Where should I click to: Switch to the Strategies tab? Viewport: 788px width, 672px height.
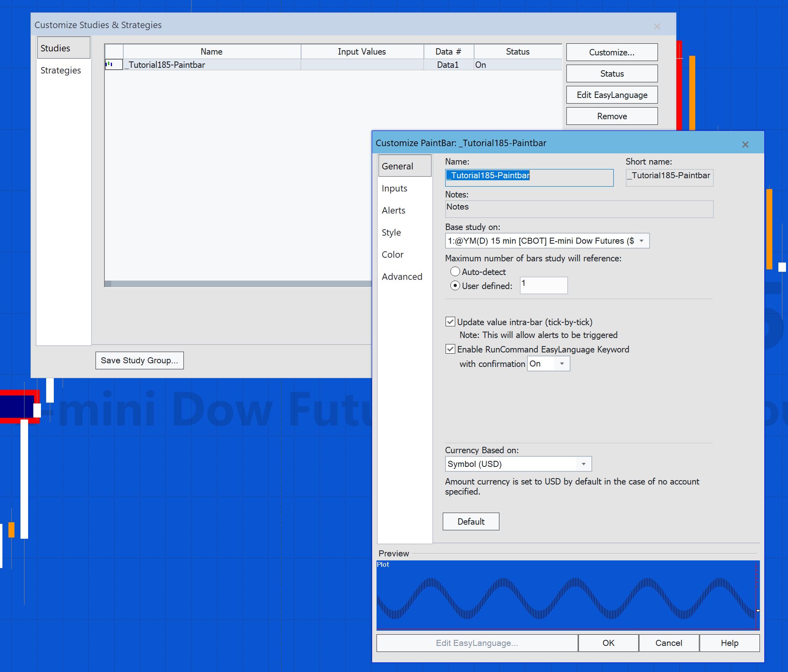click(x=61, y=70)
